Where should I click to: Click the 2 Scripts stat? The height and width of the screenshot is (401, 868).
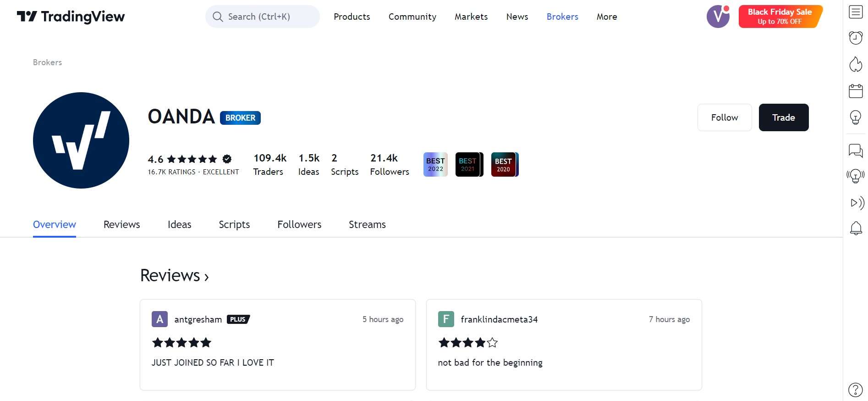pos(345,164)
